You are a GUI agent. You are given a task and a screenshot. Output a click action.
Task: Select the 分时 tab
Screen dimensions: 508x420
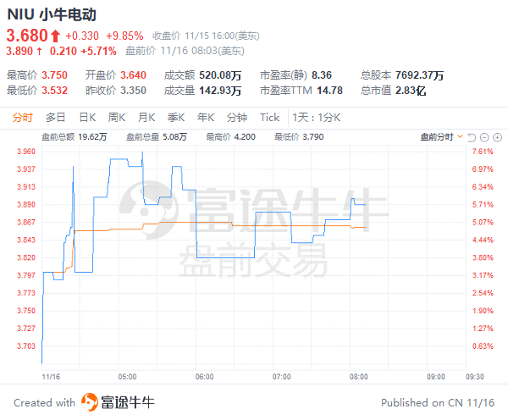click(x=22, y=118)
